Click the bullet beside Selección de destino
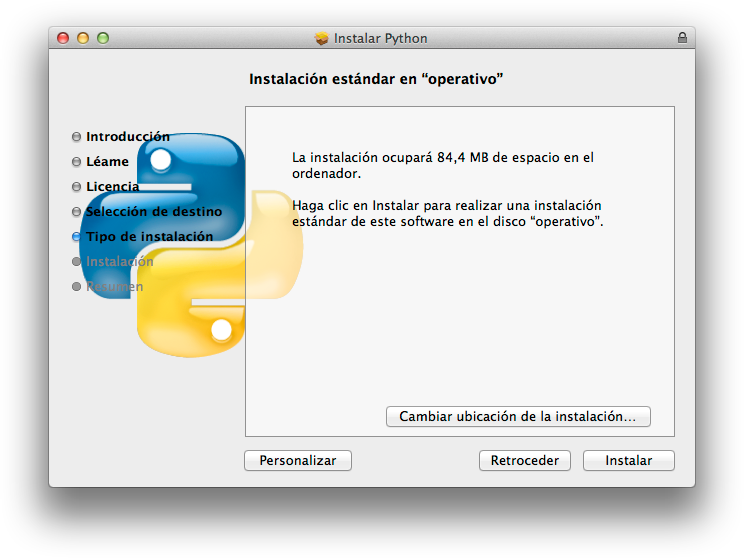744x558 pixels. [x=76, y=212]
